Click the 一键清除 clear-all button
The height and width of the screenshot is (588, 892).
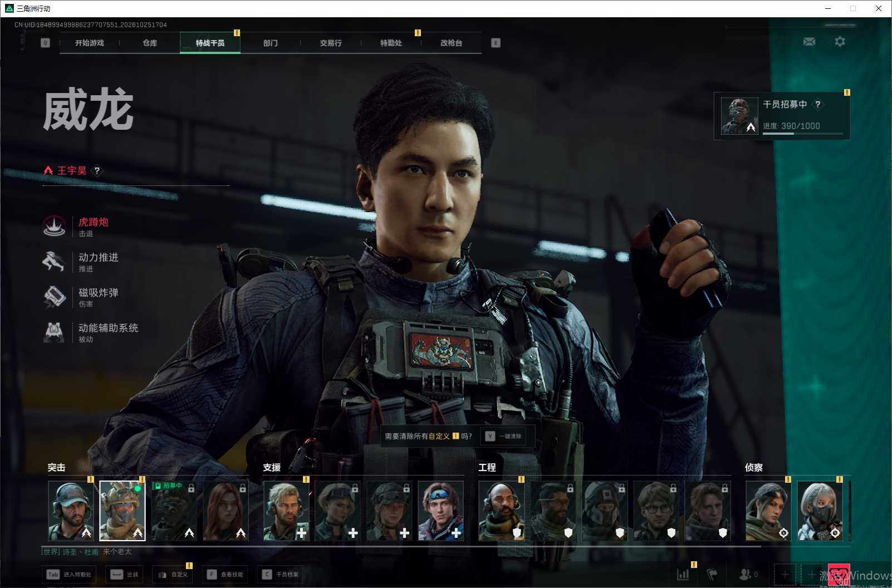click(503, 436)
